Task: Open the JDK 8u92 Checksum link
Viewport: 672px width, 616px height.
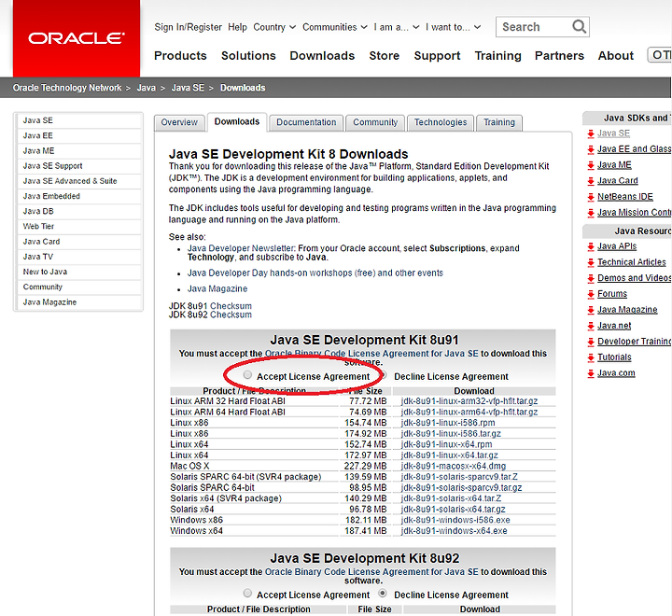Action: click(x=231, y=315)
